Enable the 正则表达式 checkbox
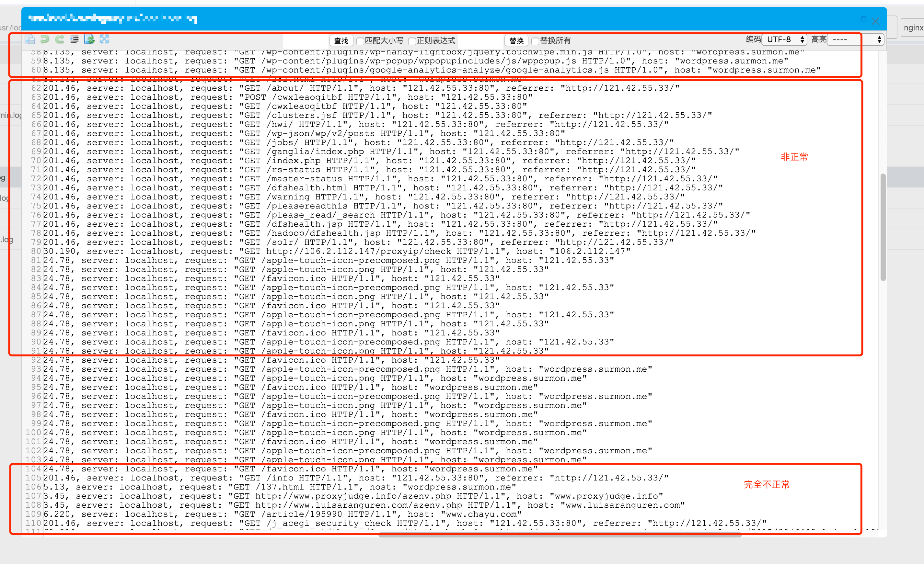The image size is (924, 564). (x=412, y=41)
